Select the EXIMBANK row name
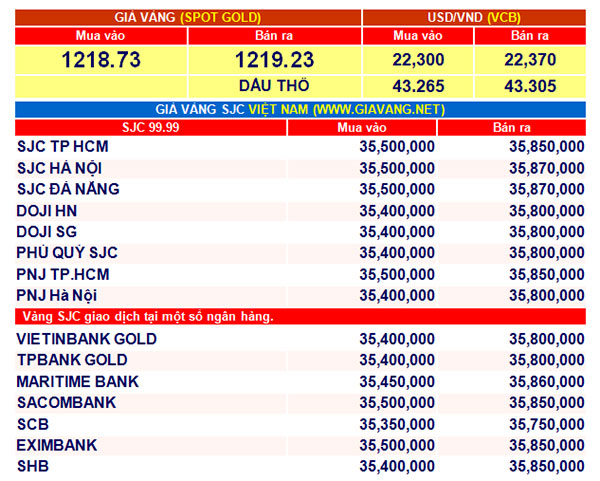The image size is (600, 481). 57,445
